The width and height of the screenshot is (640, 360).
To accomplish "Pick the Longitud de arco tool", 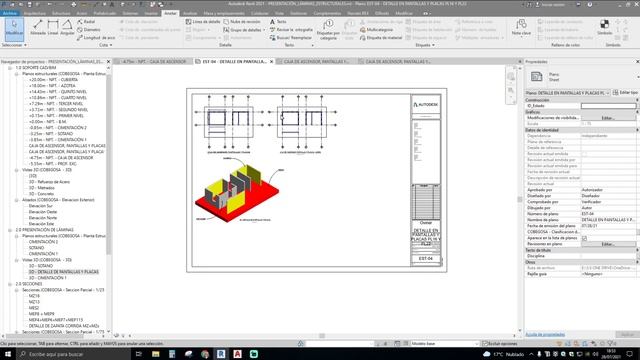I will pos(96,38).
